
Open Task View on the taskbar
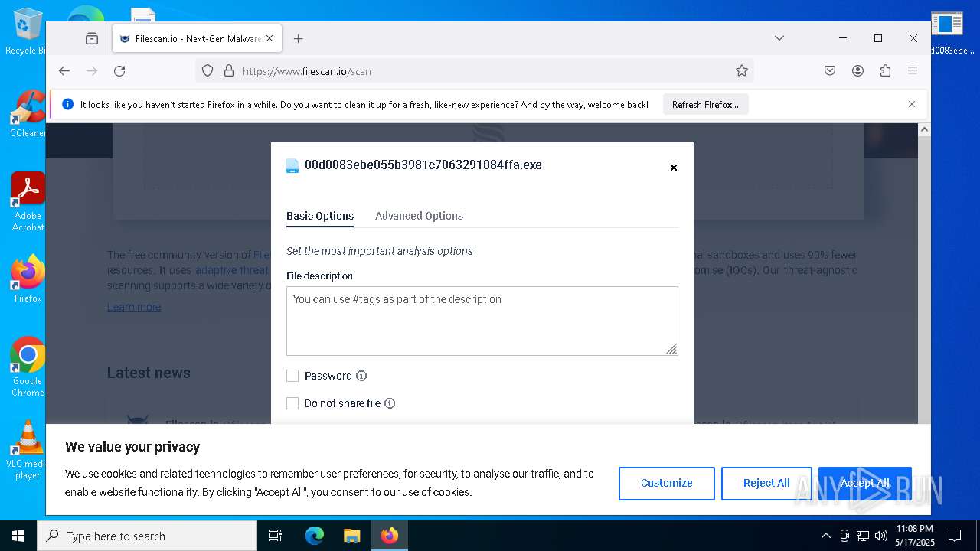click(x=276, y=536)
